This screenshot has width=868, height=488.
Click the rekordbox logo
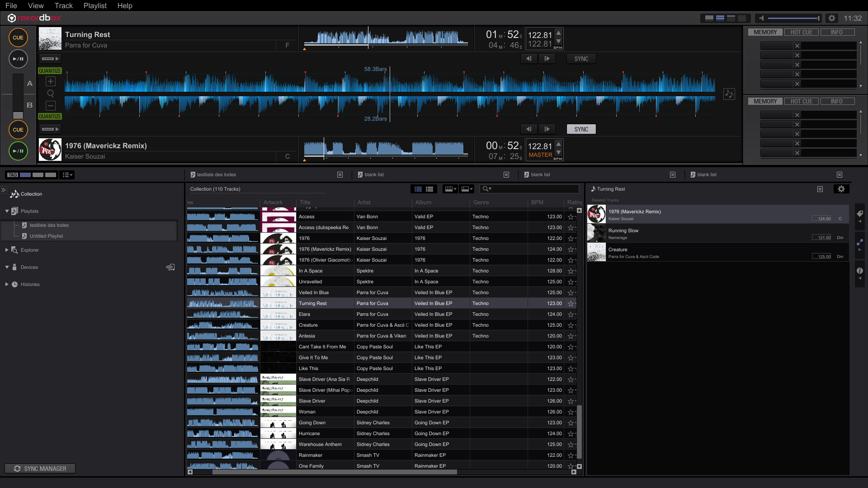[x=34, y=18]
